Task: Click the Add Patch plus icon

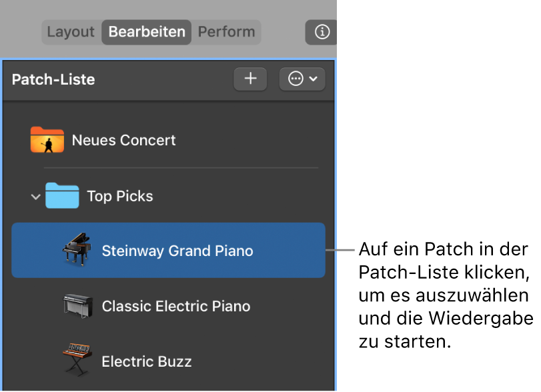Action: (x=250, y=79)
